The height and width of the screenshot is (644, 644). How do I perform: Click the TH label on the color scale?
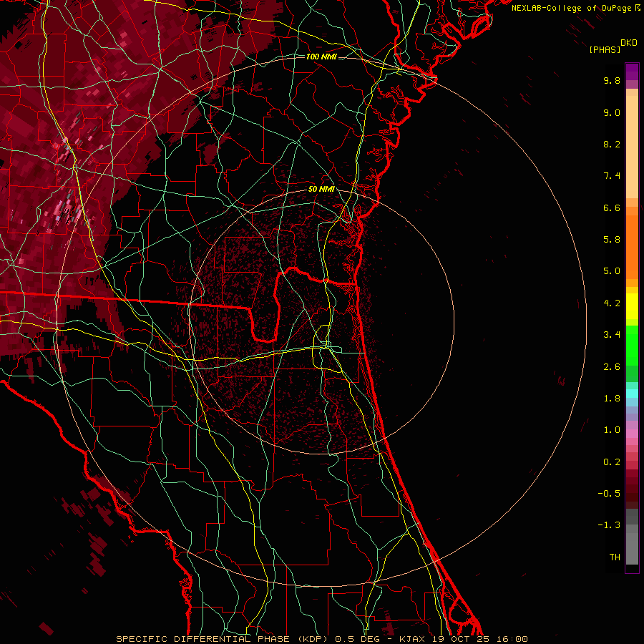pos(615,557)
